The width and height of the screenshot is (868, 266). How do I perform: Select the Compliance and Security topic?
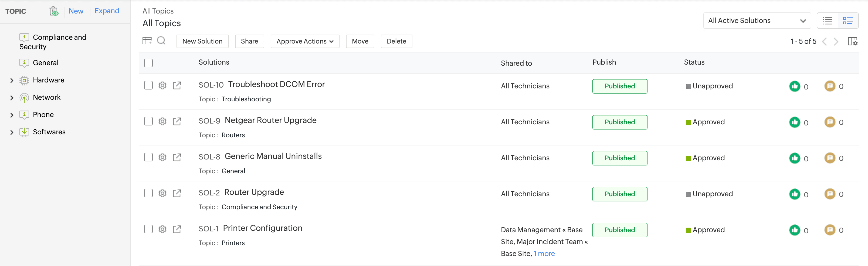pyautogui.click(x=59, y=37)
